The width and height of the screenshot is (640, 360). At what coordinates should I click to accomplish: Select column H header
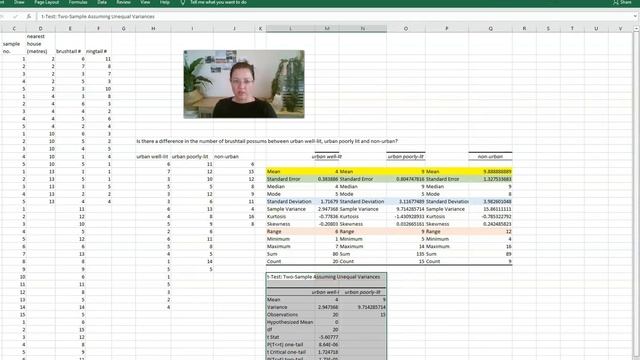click(153, 29)
